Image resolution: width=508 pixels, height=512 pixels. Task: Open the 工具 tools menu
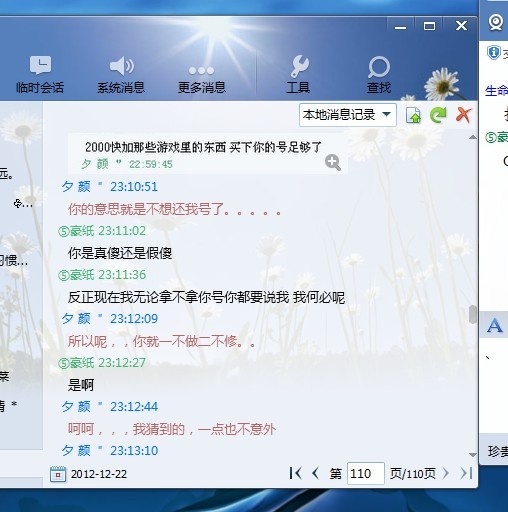(299, 74)
